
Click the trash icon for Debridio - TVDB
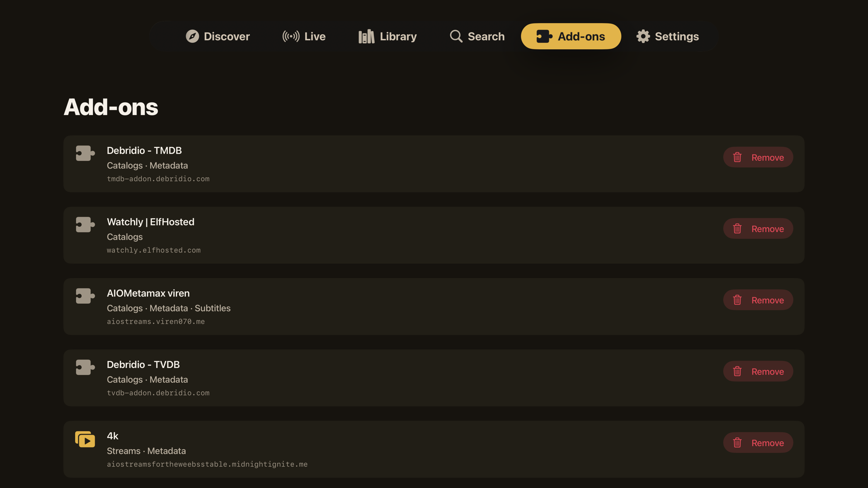pyautogui.click(x=737, y=371)
